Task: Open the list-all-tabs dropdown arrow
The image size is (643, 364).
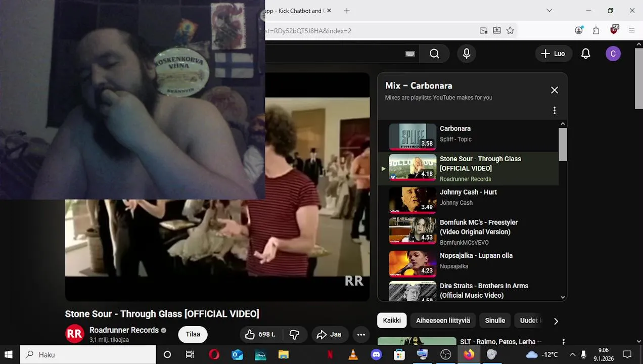Action: 549,11
